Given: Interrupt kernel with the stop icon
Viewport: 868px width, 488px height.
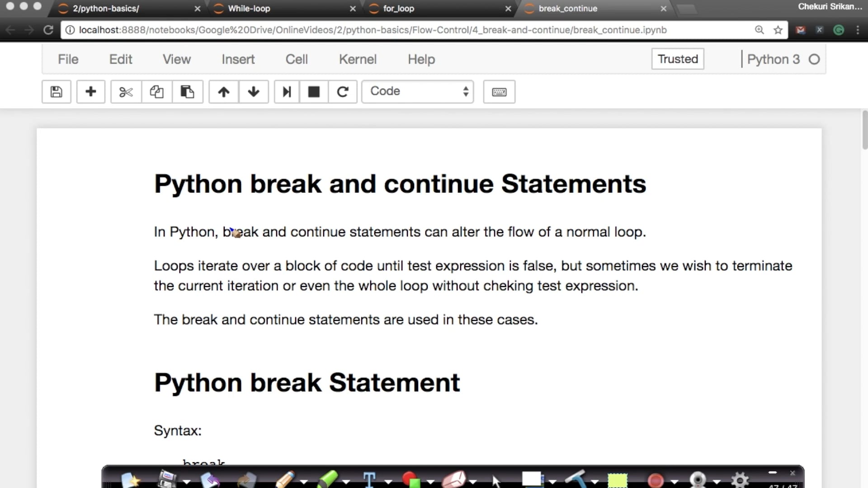Looking at the screenshot, I should [314, 92].
